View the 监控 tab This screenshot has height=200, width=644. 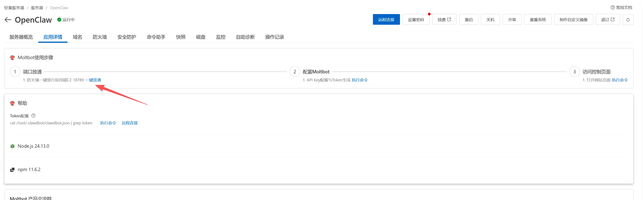pos(220,37)
